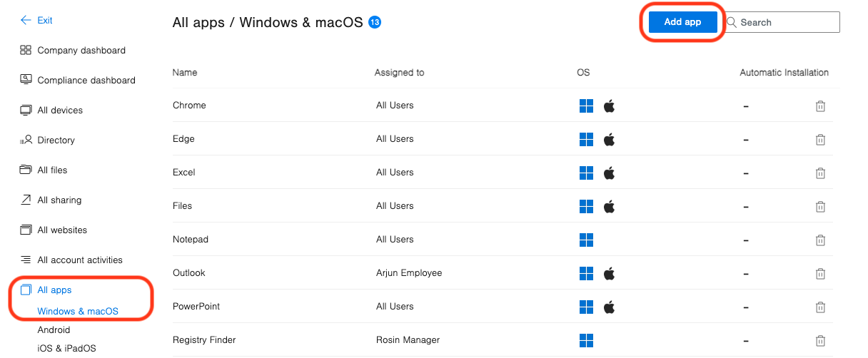868x358 pixels.
Task: Click the Windows logo in Registry Finder row
Action: (x=586, y=341)
